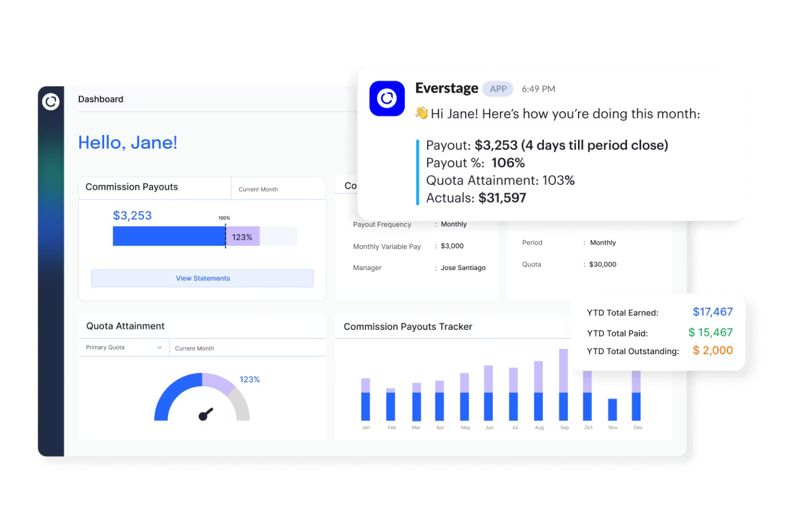This screenshot has width=798, height=532.
Task: Click the APP badge next to Everstage
Action: (x=498, y=88)
